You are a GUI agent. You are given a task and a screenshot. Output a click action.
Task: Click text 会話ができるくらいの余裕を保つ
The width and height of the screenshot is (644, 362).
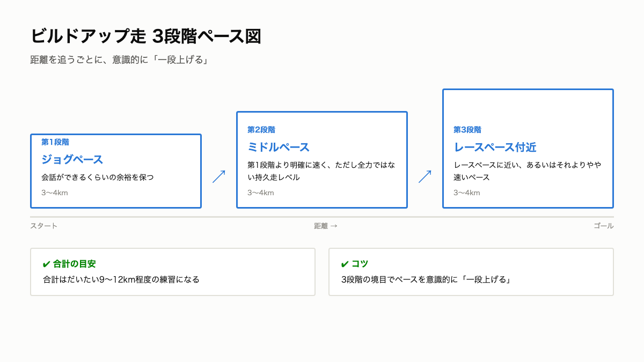(x=98, y=177)
